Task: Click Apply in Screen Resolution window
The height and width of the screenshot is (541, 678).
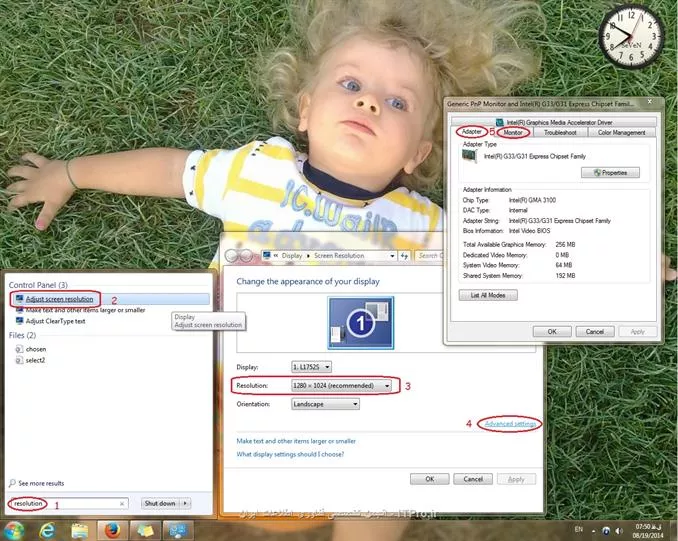Action: (x=516, y=479)
